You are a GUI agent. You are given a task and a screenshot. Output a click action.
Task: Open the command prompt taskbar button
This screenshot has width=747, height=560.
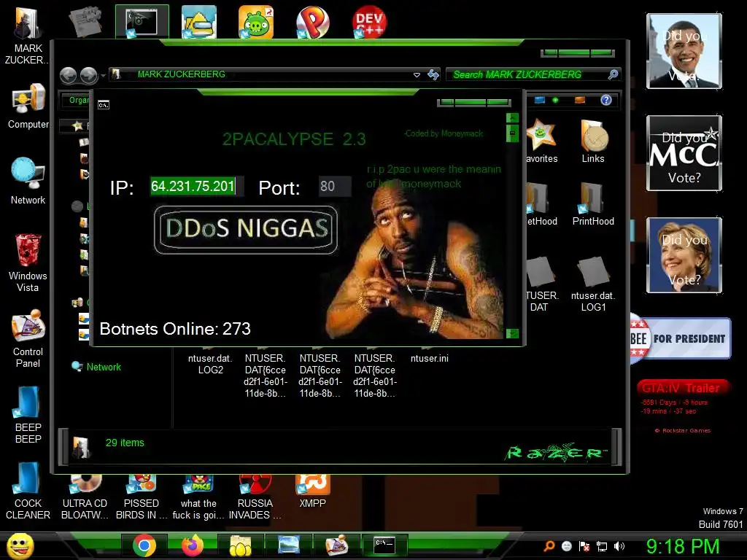pyautogui.click(x=384, y=545)
